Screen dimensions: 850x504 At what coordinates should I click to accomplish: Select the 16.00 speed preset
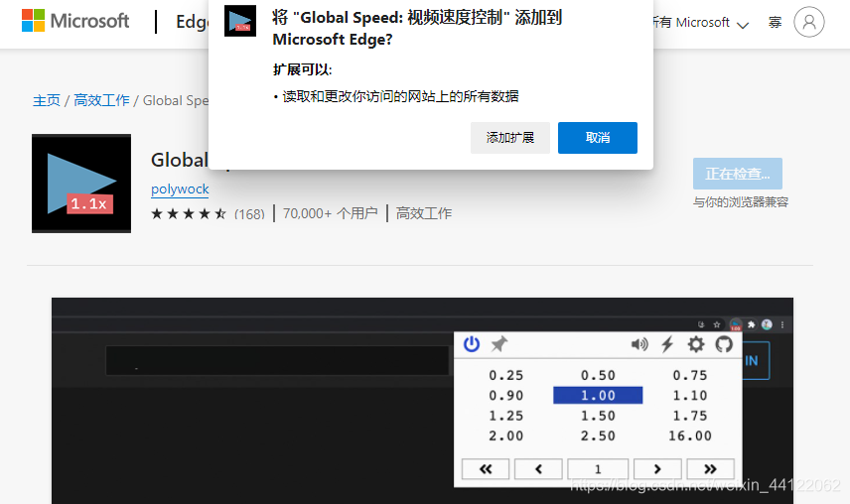point(690,436)
